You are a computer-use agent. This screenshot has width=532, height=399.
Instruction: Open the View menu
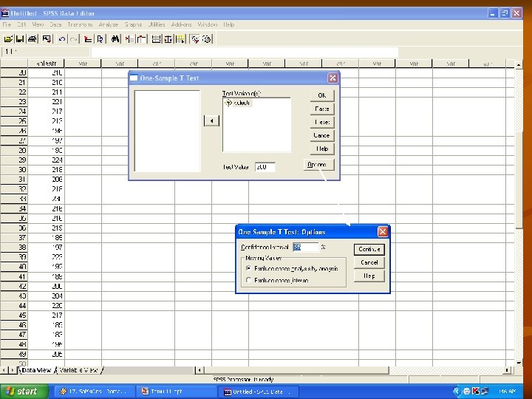38,24
